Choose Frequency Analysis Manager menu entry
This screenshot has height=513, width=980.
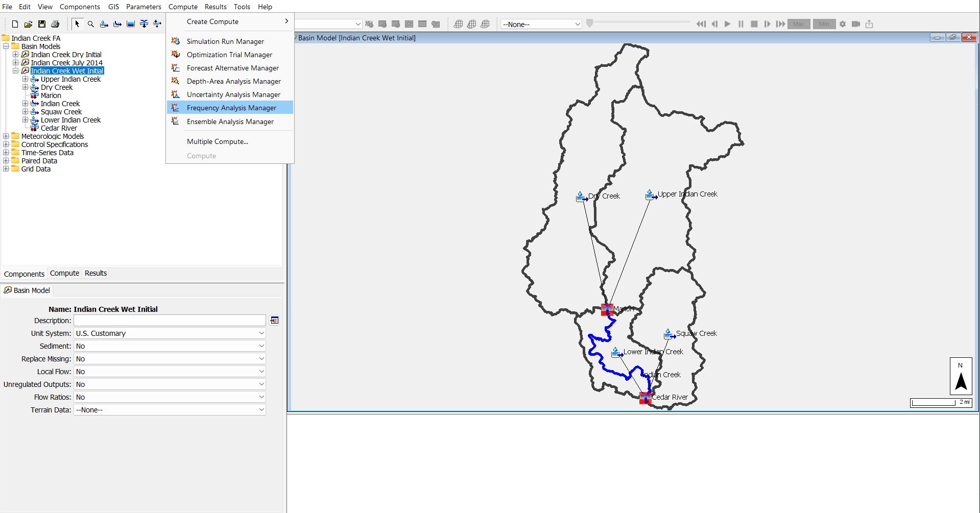231,108
